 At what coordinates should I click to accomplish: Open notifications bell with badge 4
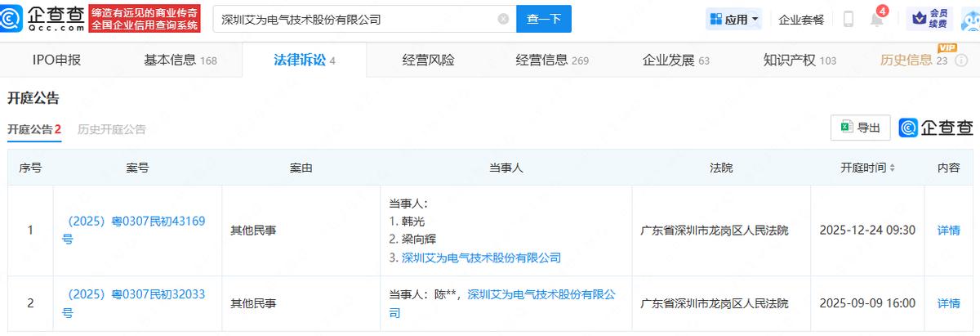point(877,18)
